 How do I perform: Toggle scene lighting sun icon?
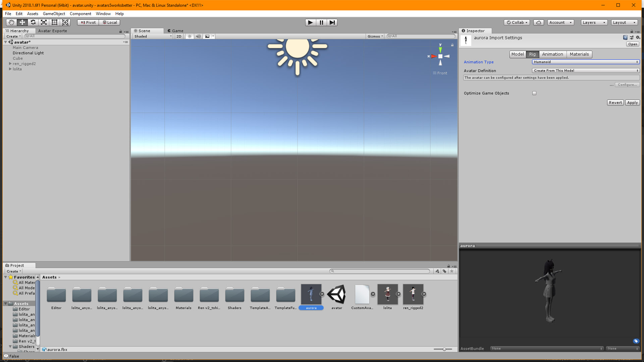click(x=190, y=36)
